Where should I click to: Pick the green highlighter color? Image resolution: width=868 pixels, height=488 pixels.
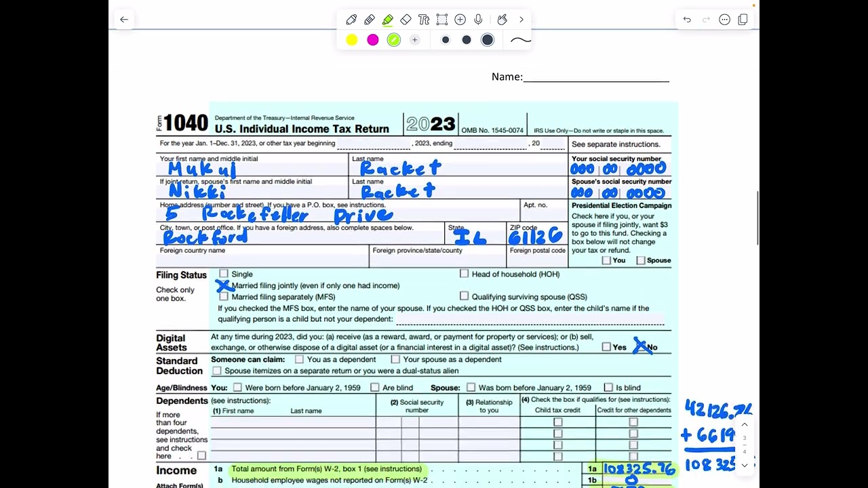click(x=394, y=40)
